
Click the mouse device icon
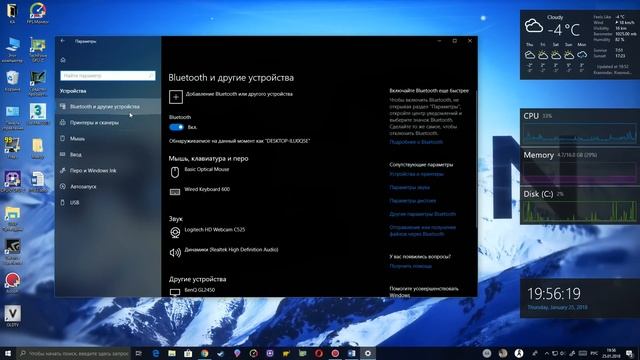point(175,172)
